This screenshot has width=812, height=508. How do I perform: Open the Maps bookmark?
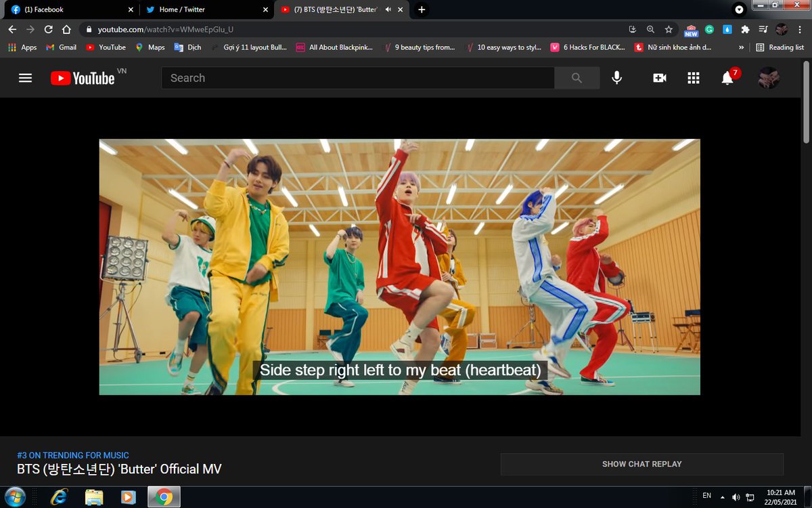[150, 47]
